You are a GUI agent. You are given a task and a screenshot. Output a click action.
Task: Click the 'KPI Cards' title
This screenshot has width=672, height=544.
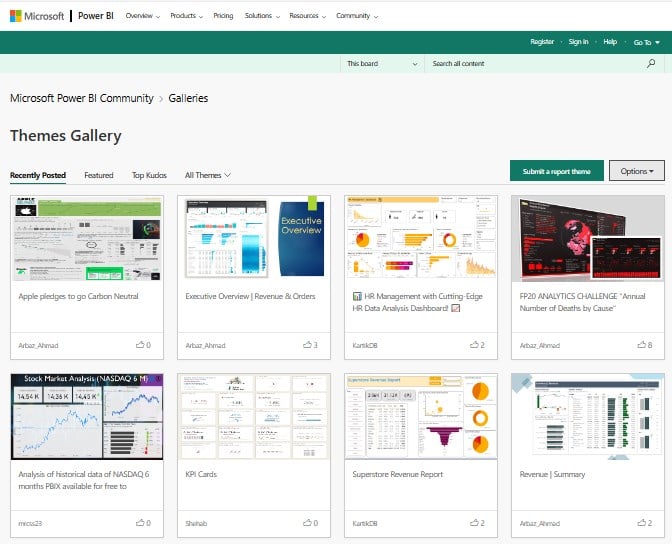[x=201, y=474]
